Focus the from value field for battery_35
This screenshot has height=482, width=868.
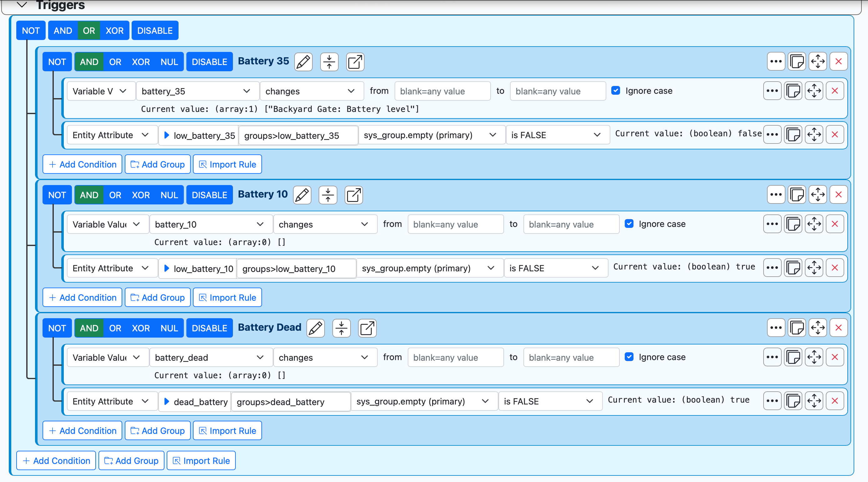442,91
